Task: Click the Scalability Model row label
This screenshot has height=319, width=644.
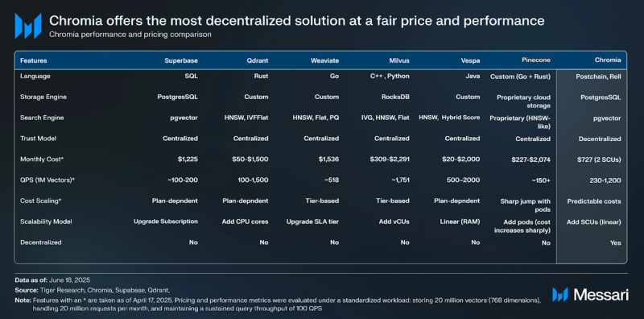Action: coord(46,222)
